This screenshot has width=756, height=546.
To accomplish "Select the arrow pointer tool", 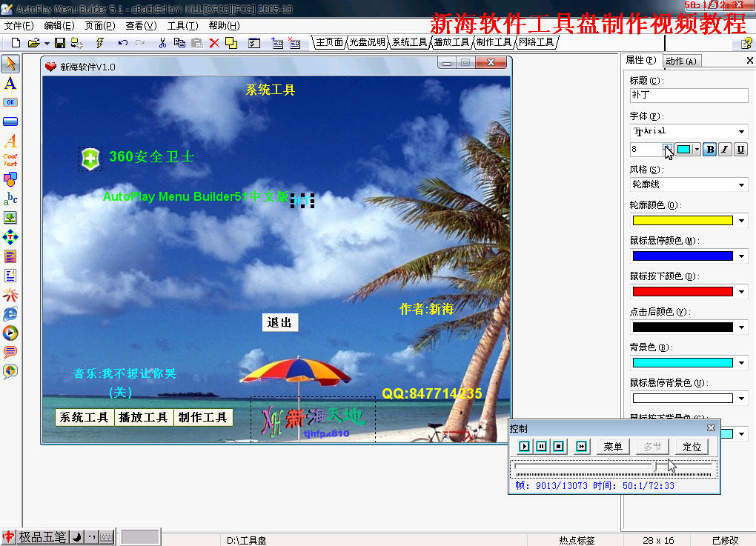I will (x=10, y=64).
